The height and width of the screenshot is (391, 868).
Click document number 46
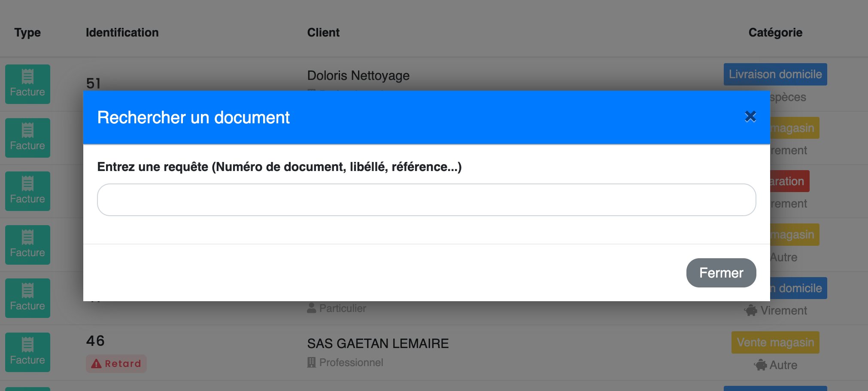(x=95, y=341)
